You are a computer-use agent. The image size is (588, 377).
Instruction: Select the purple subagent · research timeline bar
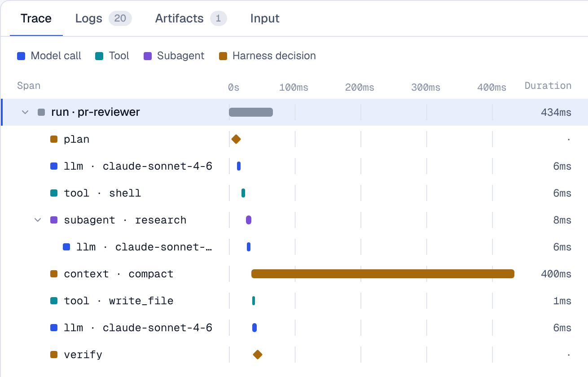pyautogui.click(x=249, y=220)
